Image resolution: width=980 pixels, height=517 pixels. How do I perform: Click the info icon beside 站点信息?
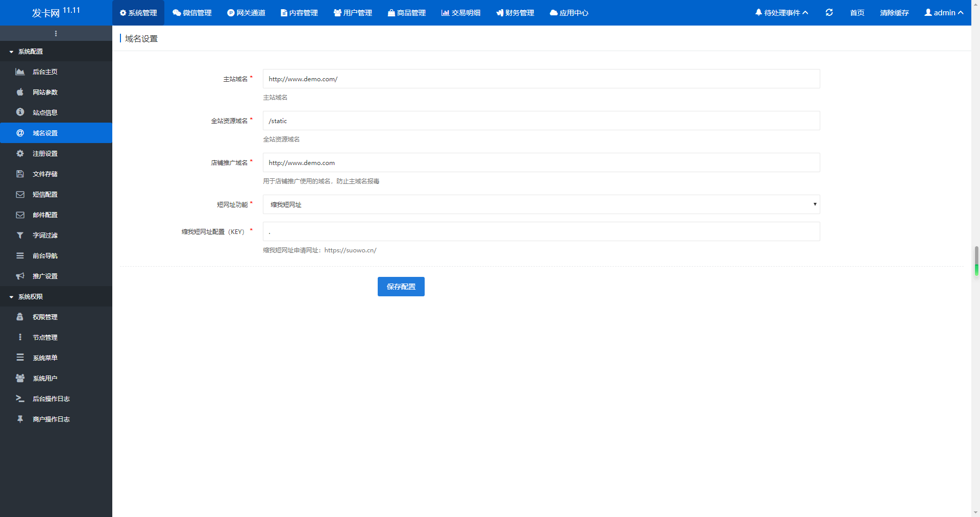click(x=20, y=112)
